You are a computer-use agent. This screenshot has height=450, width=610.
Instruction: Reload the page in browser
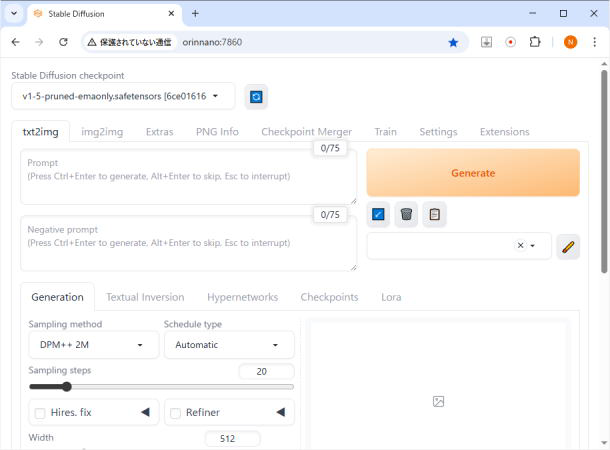click(x=64, y=42)
